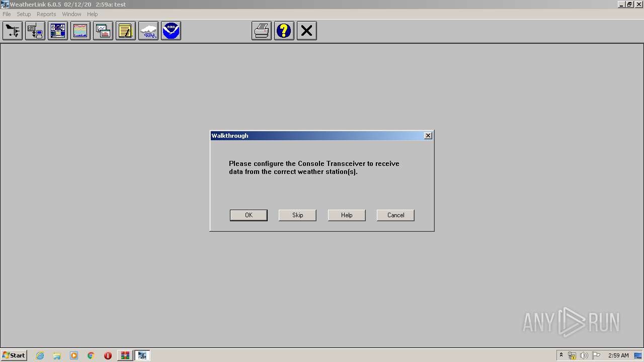Click the printer toolbar icon
The height and width of the screenshot is (362, 644).
coord(262,31)
